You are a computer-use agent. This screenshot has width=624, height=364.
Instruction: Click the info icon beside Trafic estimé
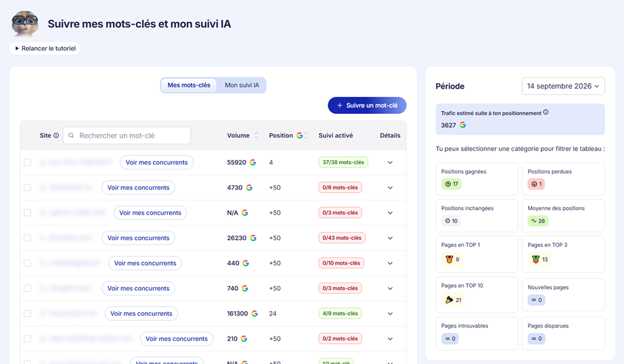tap(545, 112)
